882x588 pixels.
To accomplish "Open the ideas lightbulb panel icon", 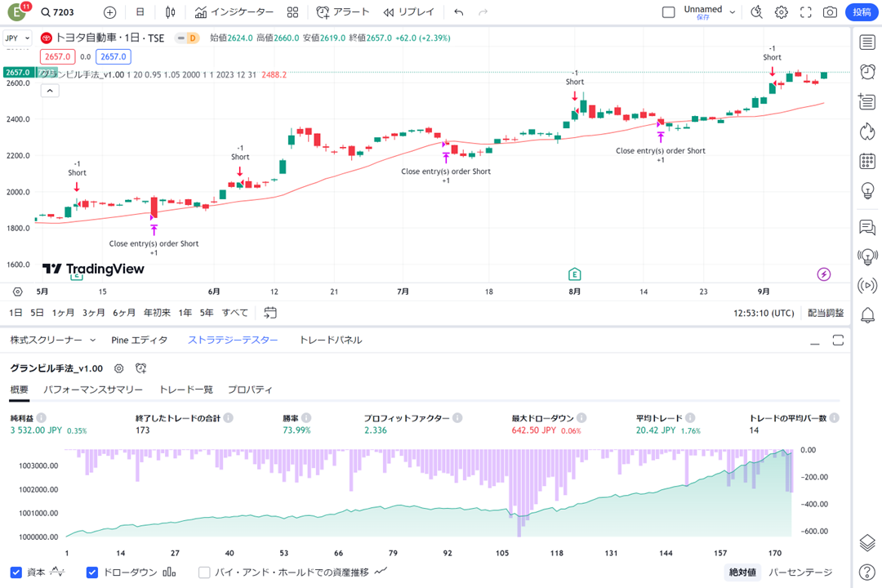I will (x=867, y=191).
